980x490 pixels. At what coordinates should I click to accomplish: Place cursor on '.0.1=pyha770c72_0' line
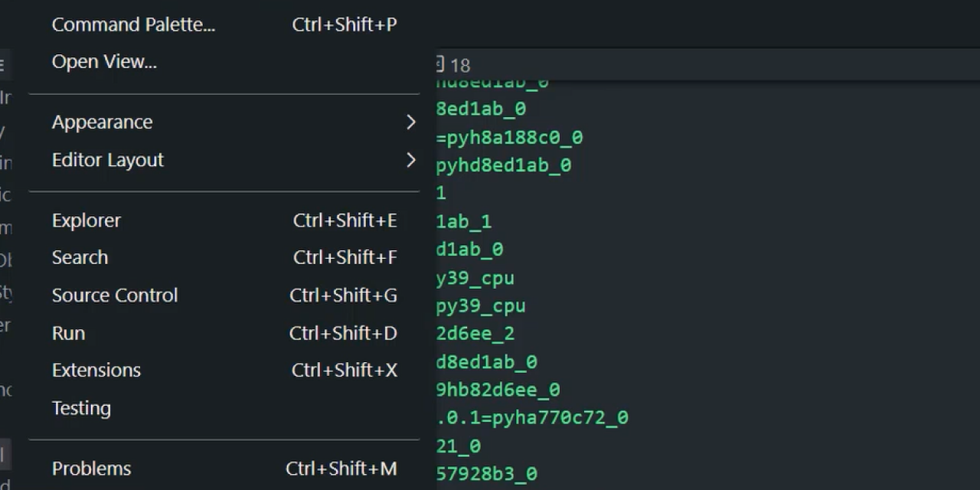point(532,418)
